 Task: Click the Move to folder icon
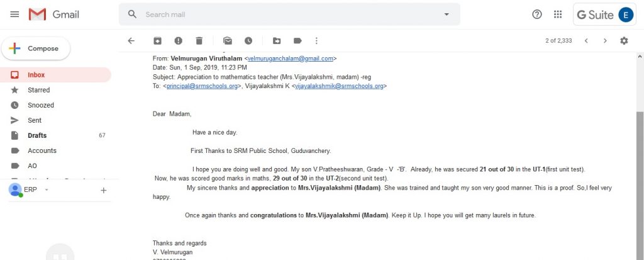(277, 41)
